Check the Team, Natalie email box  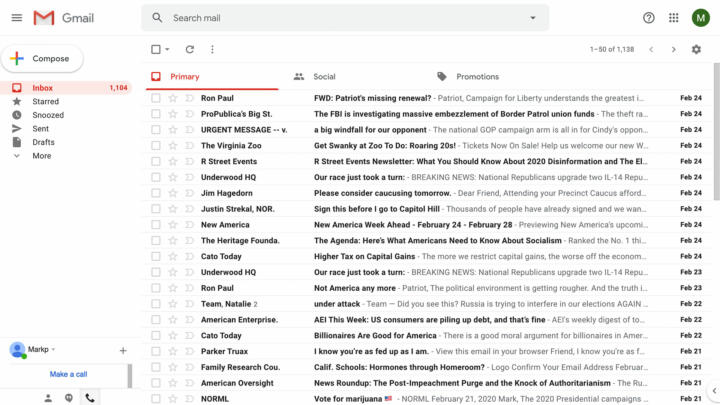[156, 304]
